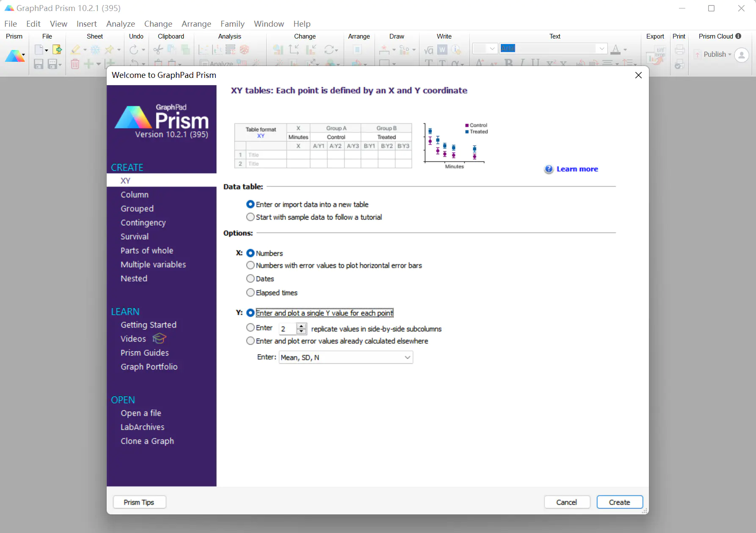The height and width of the screenshot is (533, 756).
Task: Click 'Clone a Graph' under OPEN
Action: pos(147,441)
